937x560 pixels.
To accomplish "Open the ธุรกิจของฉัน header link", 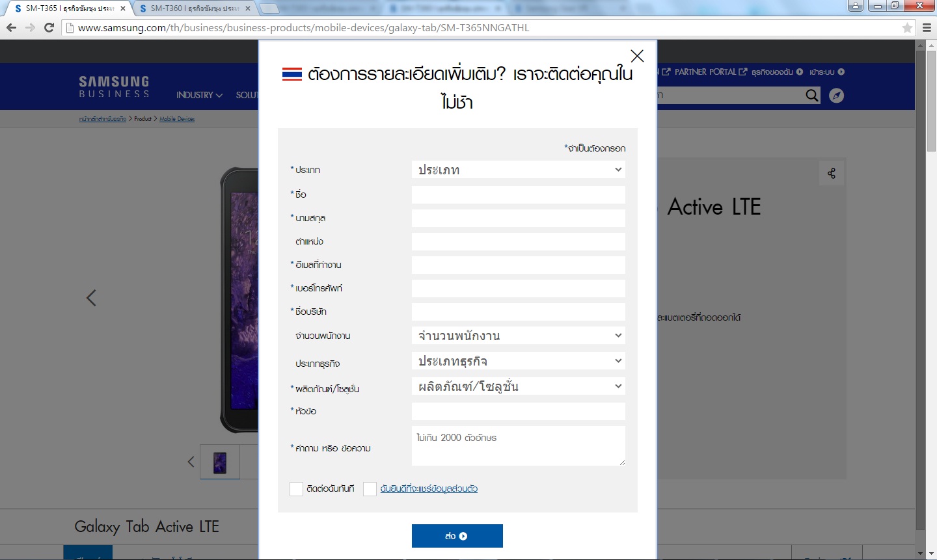I will click(777, 72).
